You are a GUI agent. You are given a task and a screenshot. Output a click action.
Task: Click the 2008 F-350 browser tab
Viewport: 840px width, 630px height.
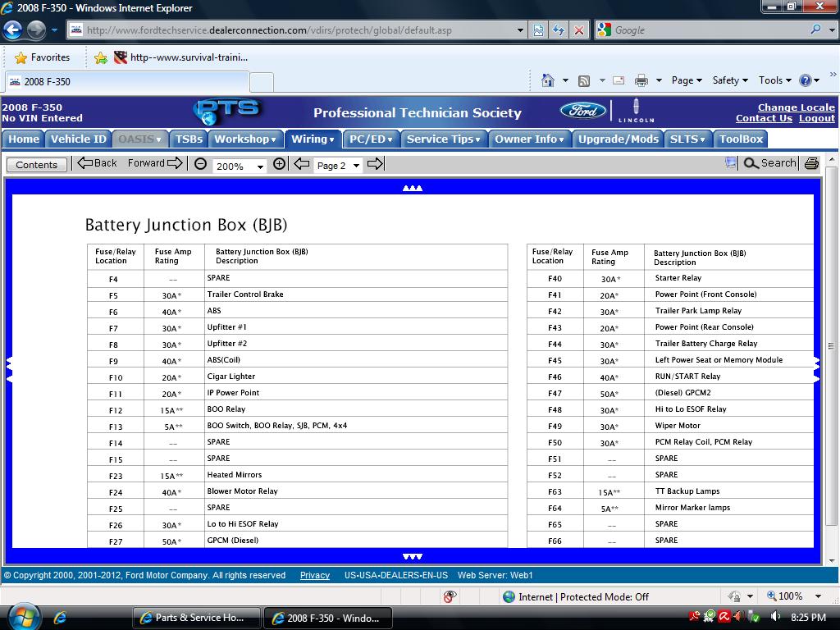tap(127, 81)
